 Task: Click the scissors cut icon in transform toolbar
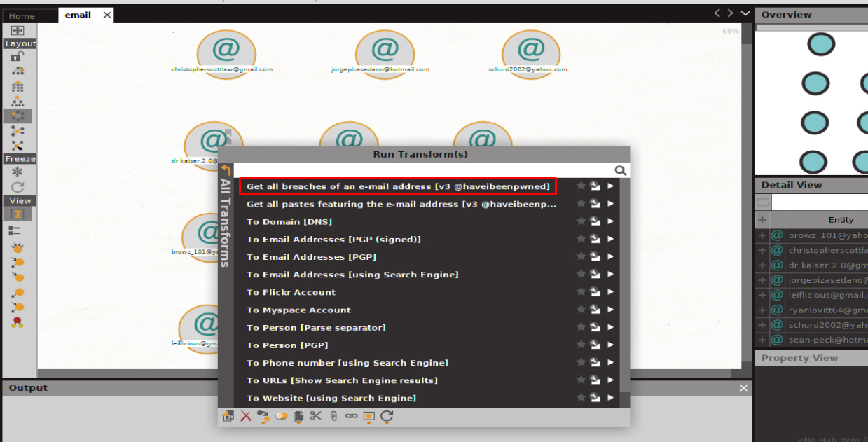click(x=315, y=416)
